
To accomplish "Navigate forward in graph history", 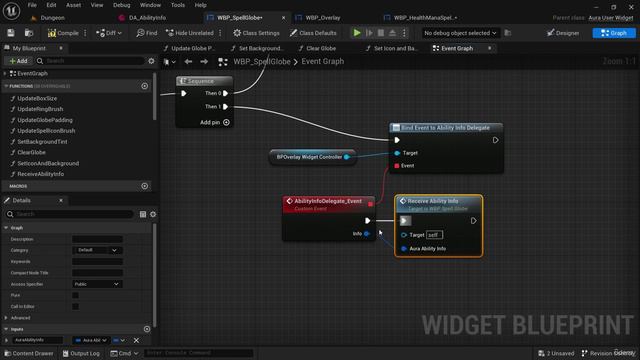I will [x=204, y=62].
